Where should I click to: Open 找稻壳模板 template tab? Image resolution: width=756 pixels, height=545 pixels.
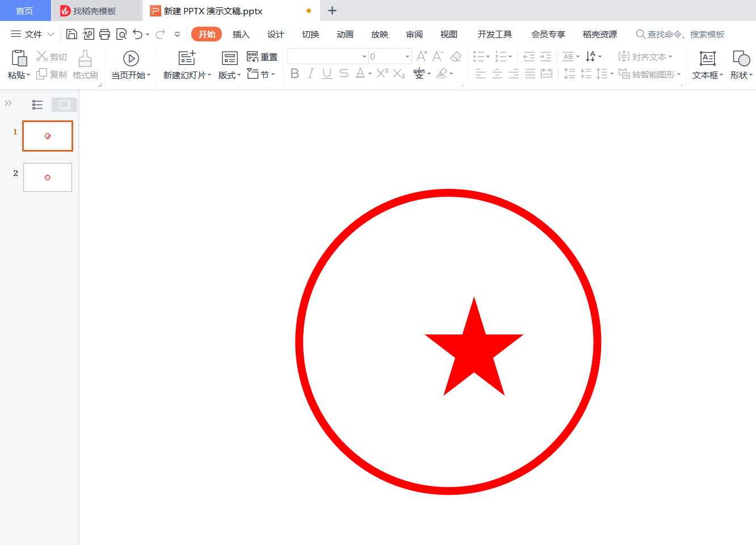coord(96,11)
